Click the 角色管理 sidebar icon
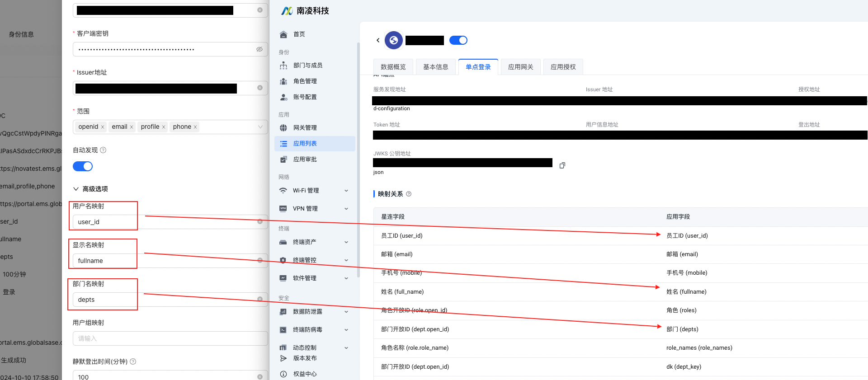This screenshot has height=380, width=868. [x=283, y=81]
